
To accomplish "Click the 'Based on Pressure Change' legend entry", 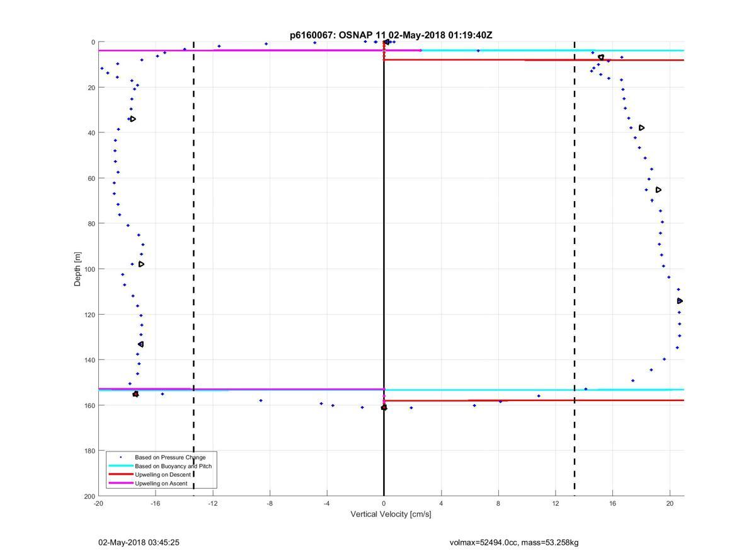I will tap(170, 457).
